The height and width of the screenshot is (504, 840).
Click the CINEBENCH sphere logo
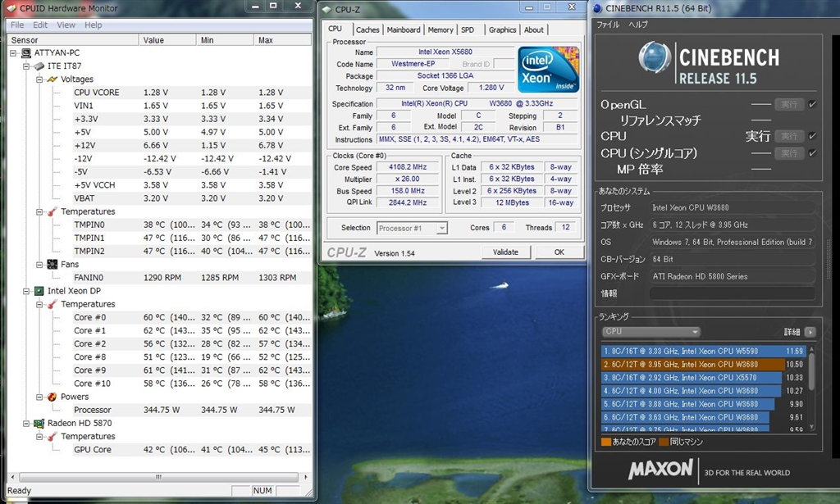(x=655, y=57)
